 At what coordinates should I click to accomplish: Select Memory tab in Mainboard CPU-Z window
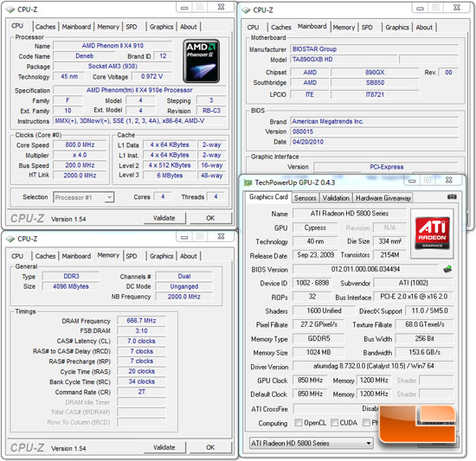click(x=344, y=28)
